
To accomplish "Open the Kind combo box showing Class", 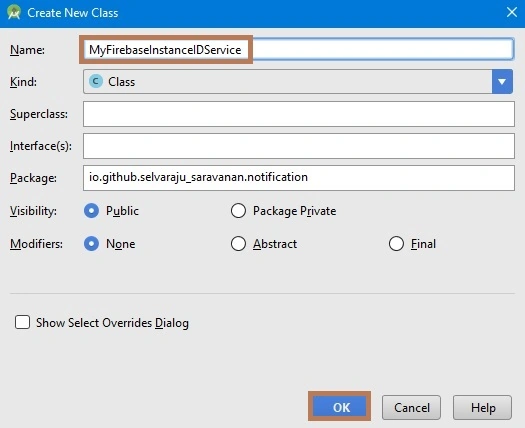I will click(298, 81).
